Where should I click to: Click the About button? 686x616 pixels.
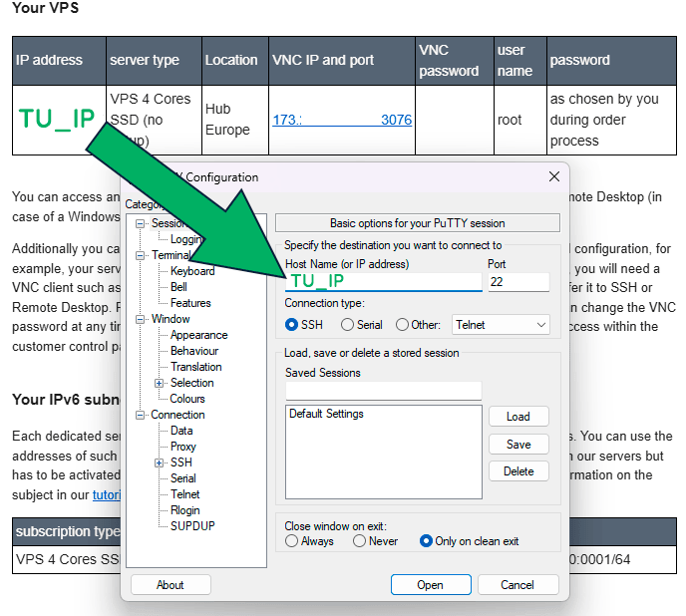(x=171, y=585)
